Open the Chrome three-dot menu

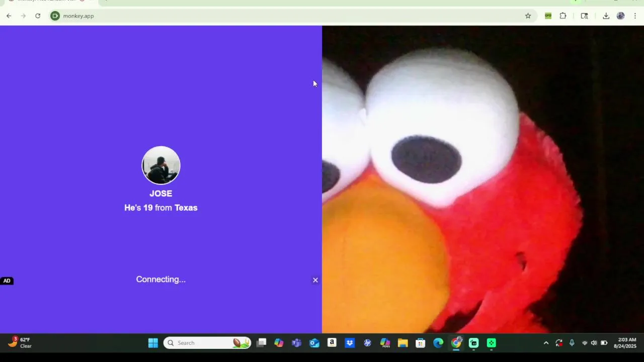pos(635,16)
